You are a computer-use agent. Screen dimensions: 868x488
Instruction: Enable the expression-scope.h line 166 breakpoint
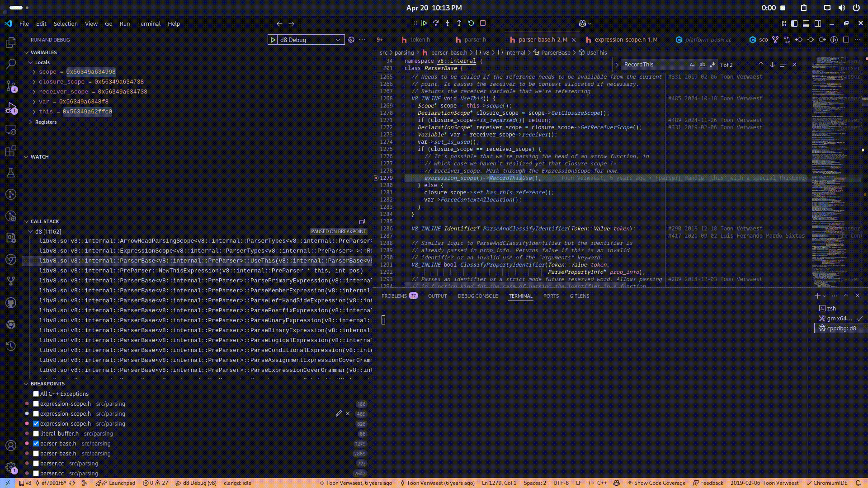[36, 404]
